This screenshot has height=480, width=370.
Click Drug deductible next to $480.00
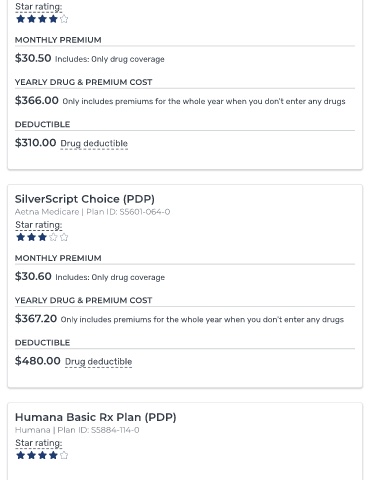coord(99,362)
